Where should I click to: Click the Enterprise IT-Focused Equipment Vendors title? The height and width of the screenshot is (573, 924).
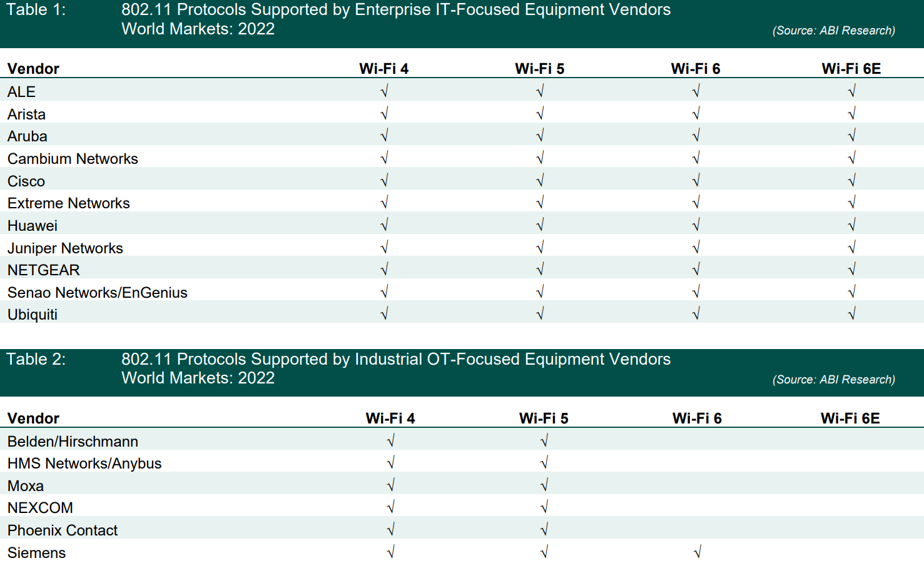pos(395,10)
